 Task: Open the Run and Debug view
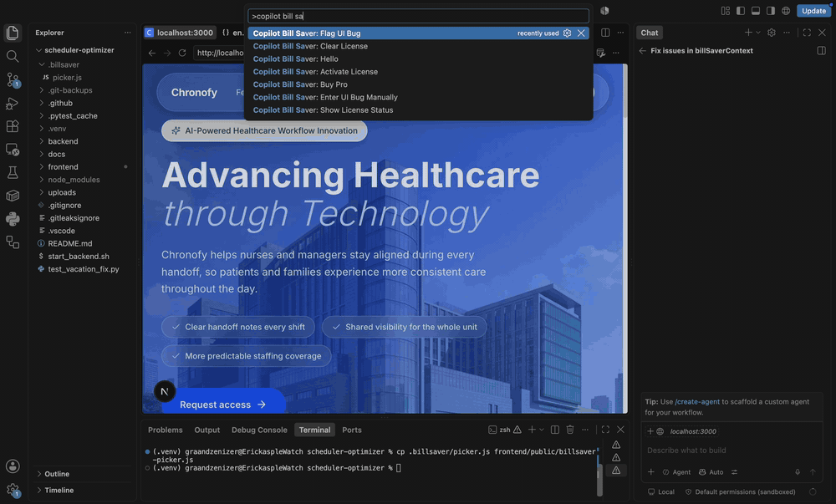pos(13,104)
